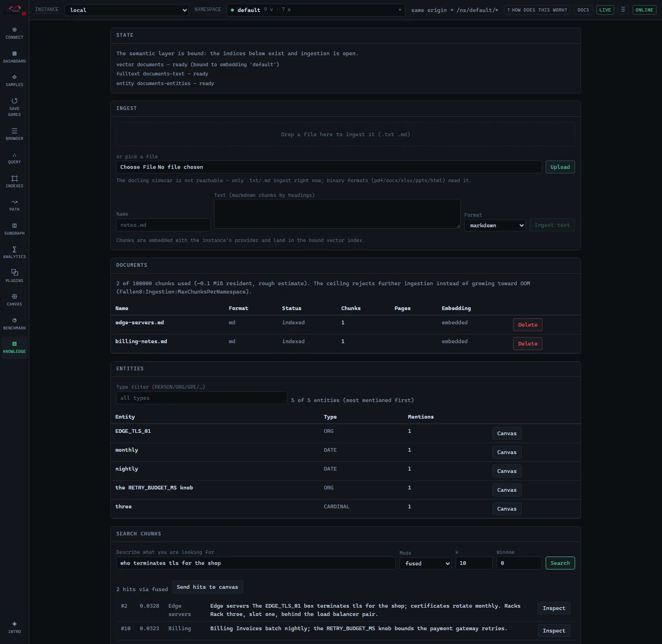This screenshot has height=644, width=662.
Task: Delete the edge-servers.md document
Action: pyautogui.click(x=527, y=325)
